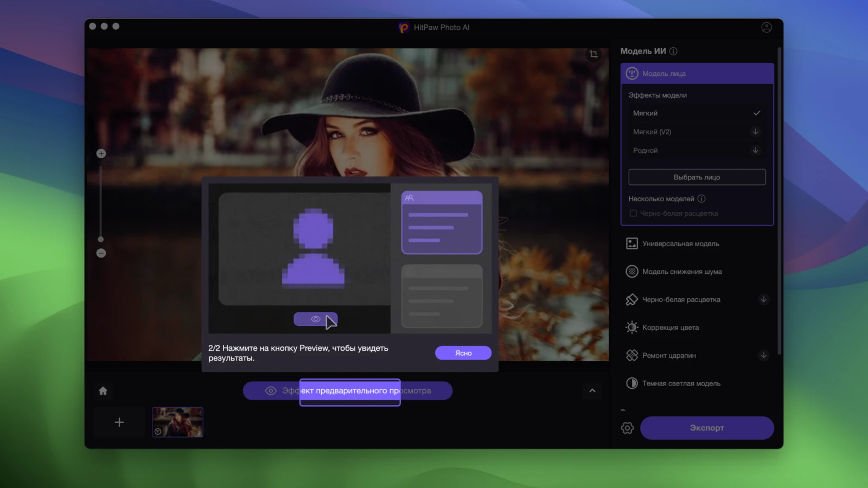This screenshot has height=488, width=868.
Task: Enable the Черно-белая расцветка checkbox
Action: (x=633, y=214)
